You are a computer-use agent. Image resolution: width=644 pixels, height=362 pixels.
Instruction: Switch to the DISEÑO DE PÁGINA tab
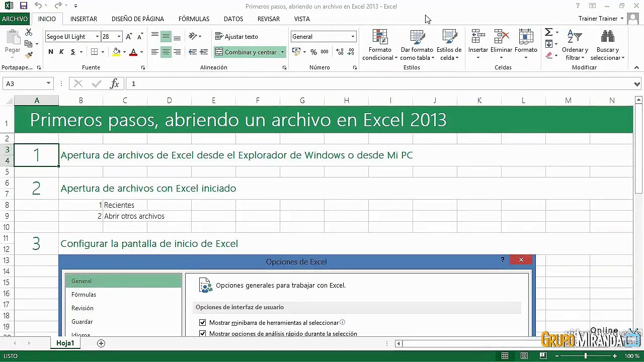pos(138,19)
